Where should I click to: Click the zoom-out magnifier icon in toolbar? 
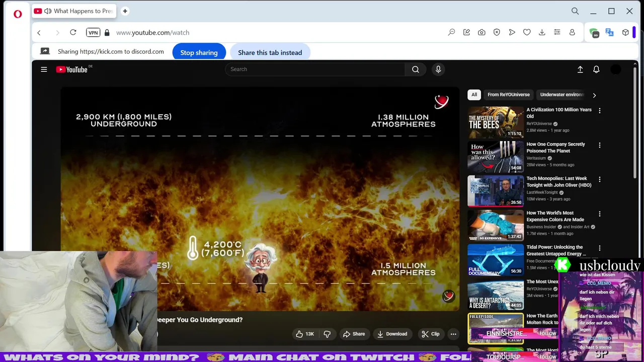(x=451, y=32)
